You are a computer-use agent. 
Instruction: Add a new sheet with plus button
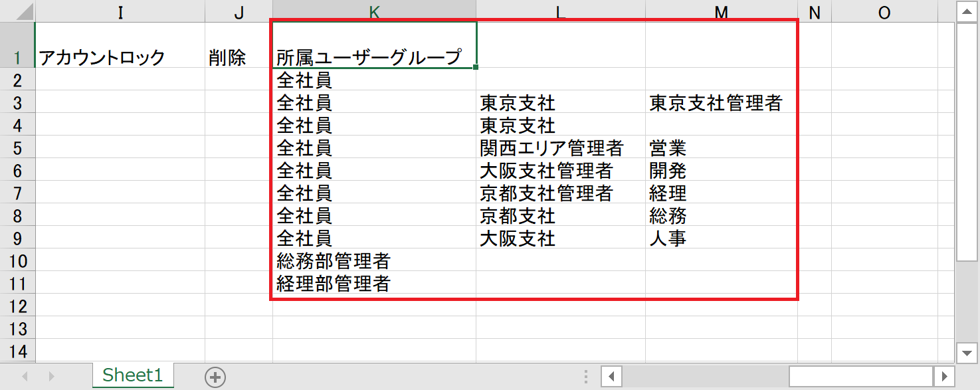pyautogui.click(x=215, y=377)
